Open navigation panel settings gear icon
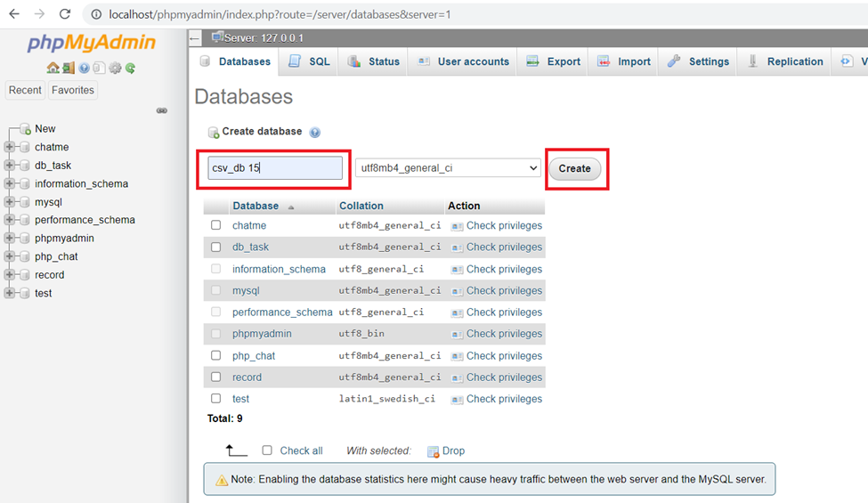Viewport: 868px width, 503px height. pyautogui.click(x=115, y=68)
